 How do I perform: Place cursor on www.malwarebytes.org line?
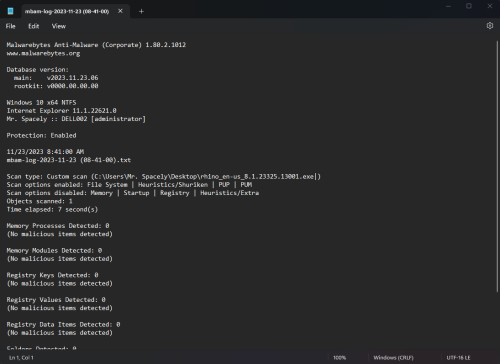coord(43,53)
